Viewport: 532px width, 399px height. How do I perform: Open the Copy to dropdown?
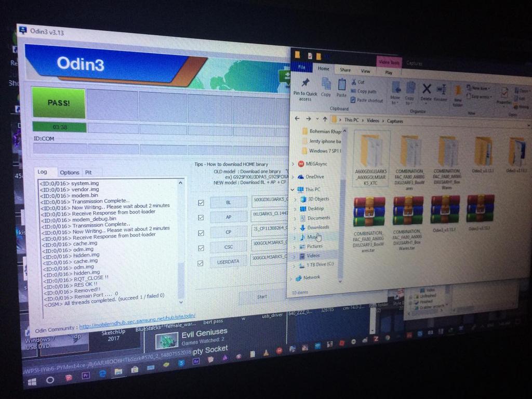410,94
